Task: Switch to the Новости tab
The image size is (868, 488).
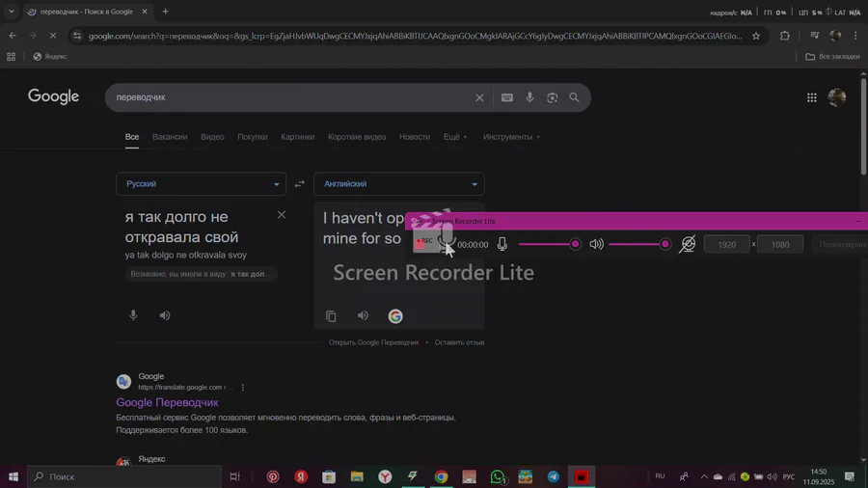Action: [x=415, y=137]
